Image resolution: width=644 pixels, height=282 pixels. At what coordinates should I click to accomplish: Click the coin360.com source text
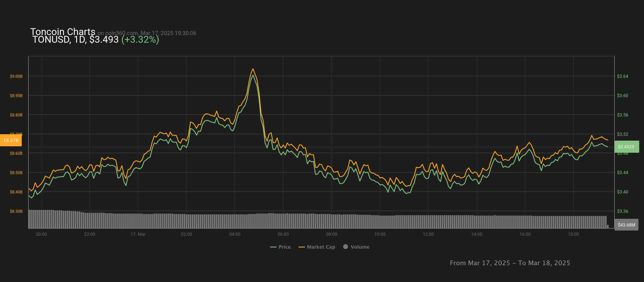(x=121, y=33)
